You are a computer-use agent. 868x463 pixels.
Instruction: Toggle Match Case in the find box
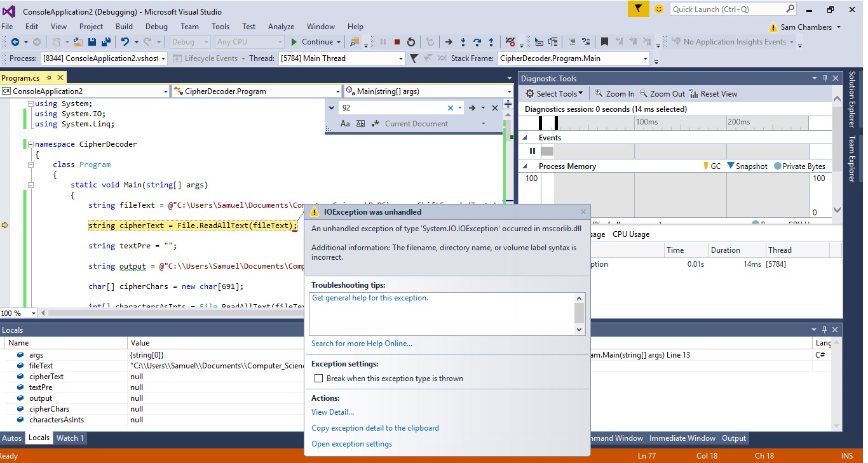pyautogui.click(x=345, y=124)
